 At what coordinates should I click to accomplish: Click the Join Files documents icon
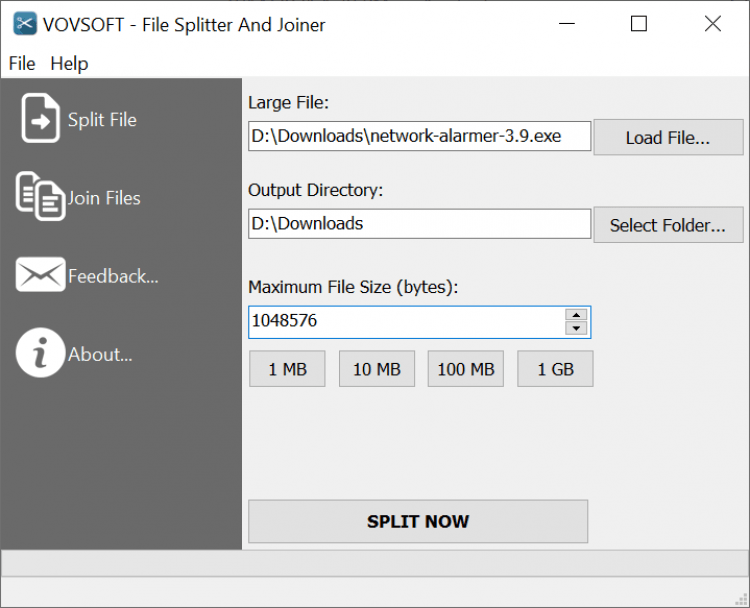40,196
